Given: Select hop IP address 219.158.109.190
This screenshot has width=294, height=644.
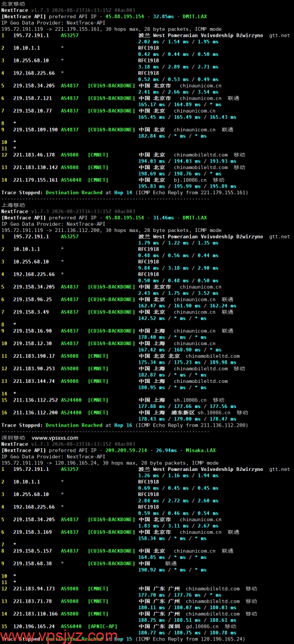Looking at the screenshot, I should point(36,130).
